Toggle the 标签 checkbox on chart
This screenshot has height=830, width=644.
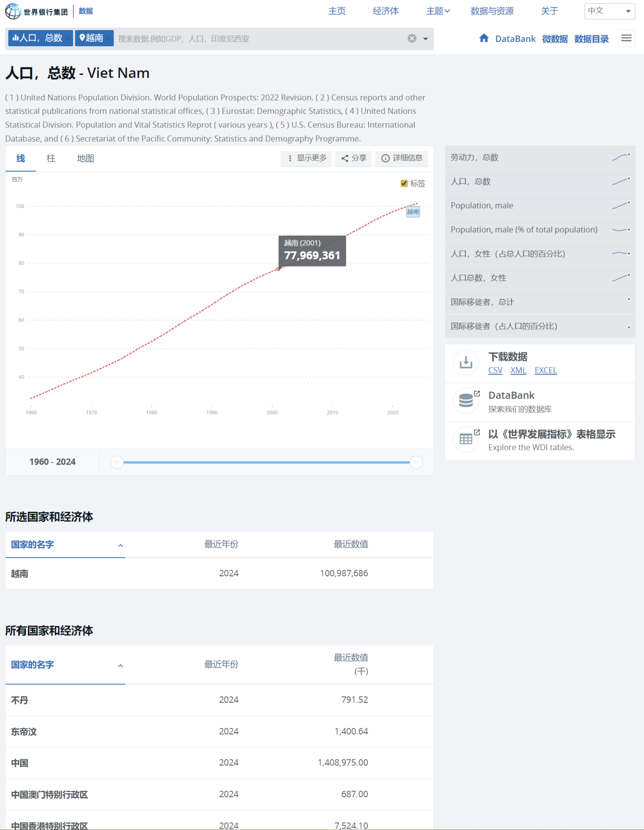(x=404, y=183)
